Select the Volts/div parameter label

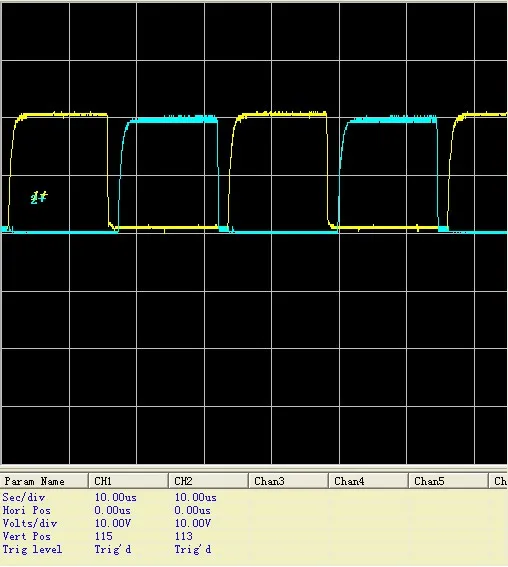pyautogui.click(x=30, y=524)
